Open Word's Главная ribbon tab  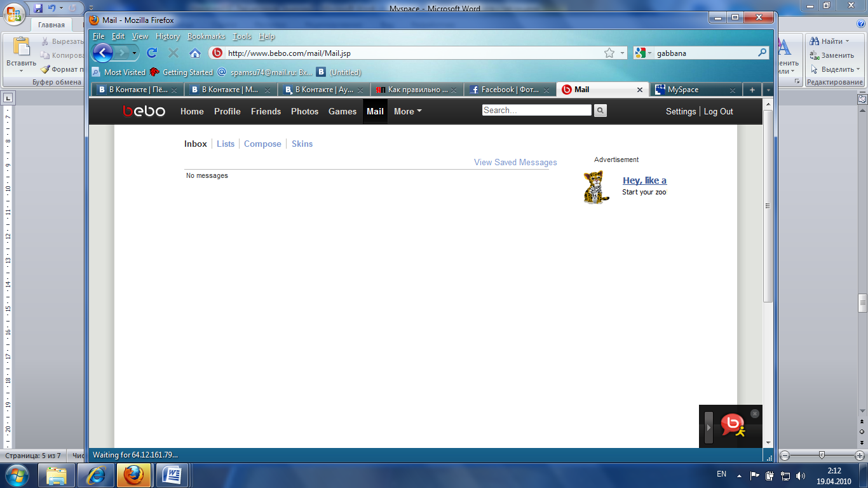(x=51, y=25)
